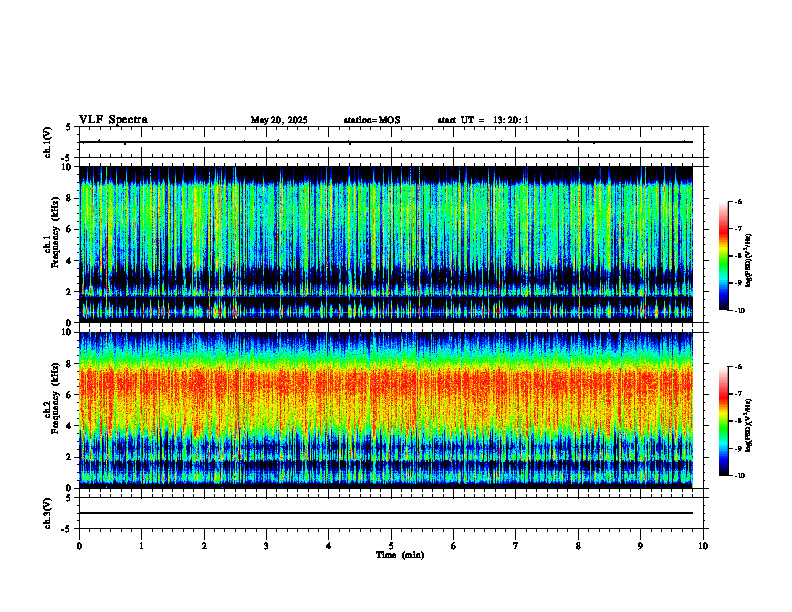The width and height of the screenshot is (792, 612).
Task: Click the "-7" label on the ch.2 color bar
Action: [738, 394]
